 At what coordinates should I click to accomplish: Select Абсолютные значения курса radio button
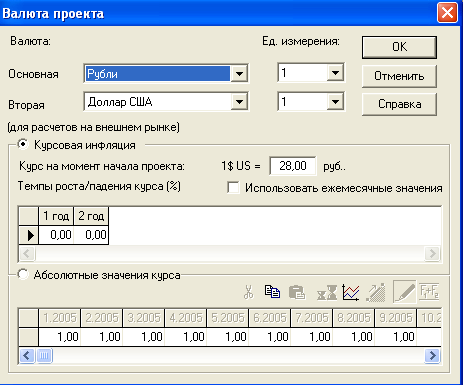coord(23,275)
